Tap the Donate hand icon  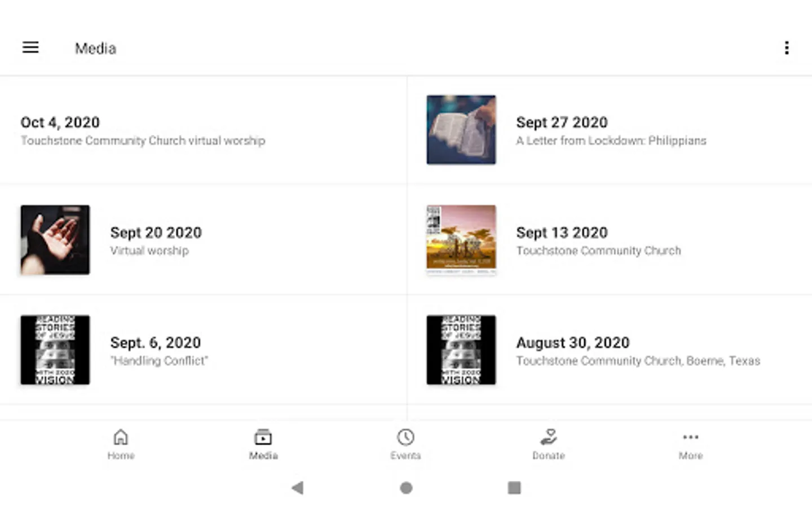[548, 437]
